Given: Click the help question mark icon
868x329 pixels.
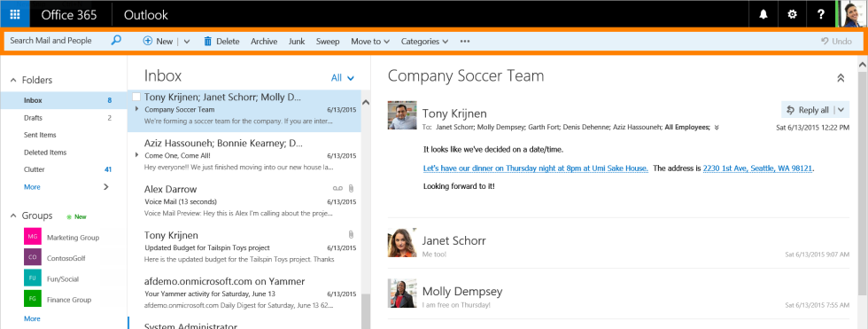Looking at the screenshot, I should [x=822, y=14].
